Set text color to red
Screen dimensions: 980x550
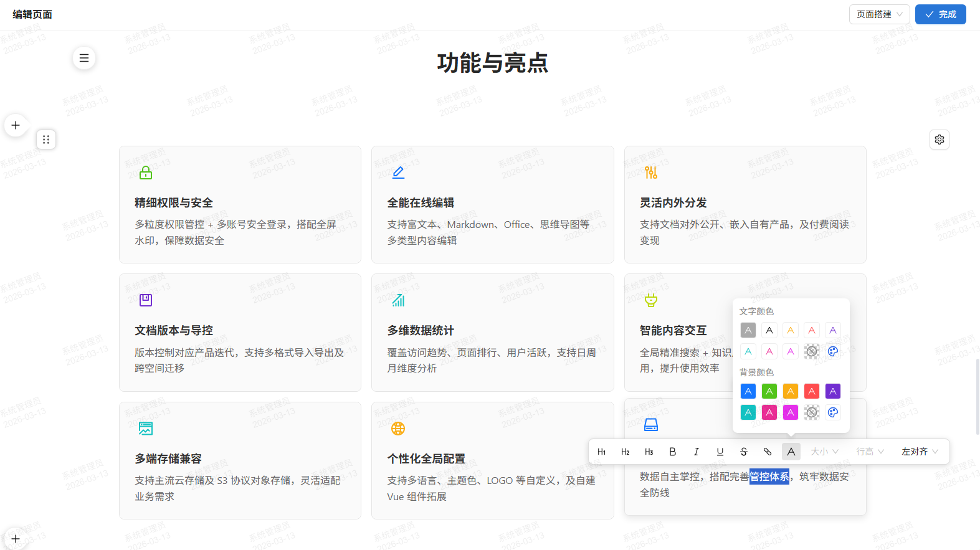tap(812, 330)
